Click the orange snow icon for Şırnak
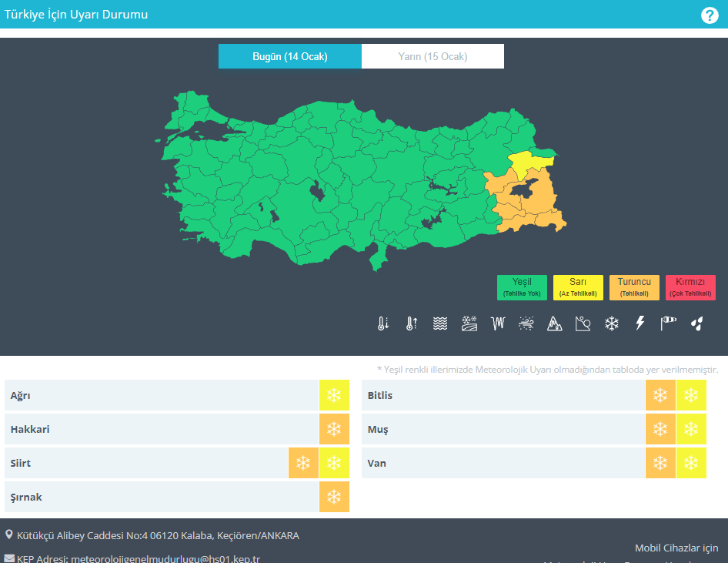The height and width of the screenshot is (563, 728). click(x=334, y=497)
